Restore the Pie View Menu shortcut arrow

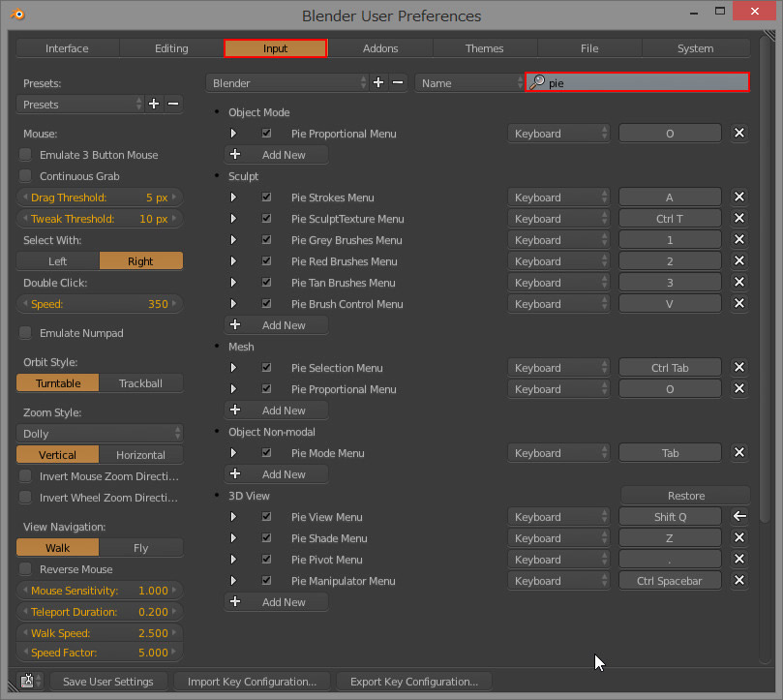(739, 517)
